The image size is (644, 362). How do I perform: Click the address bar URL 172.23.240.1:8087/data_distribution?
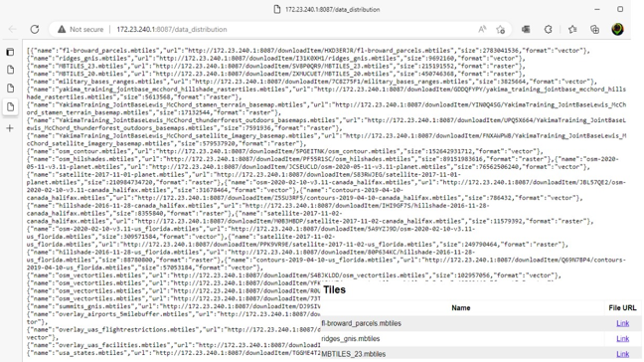[x=172, y=30]
